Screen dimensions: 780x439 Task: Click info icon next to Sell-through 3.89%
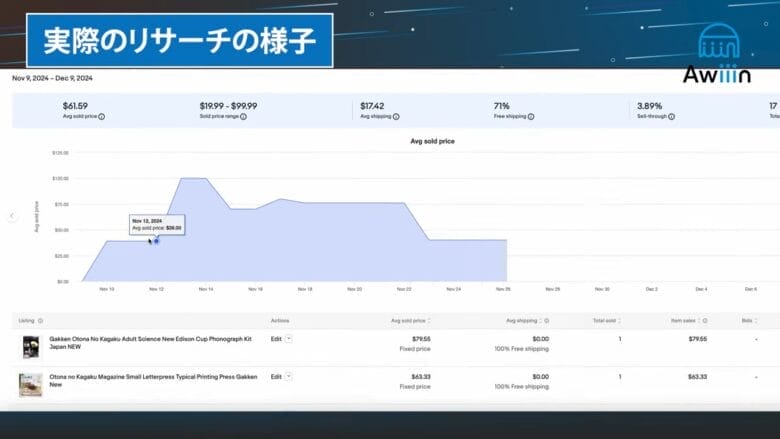(x=672, y=117)
